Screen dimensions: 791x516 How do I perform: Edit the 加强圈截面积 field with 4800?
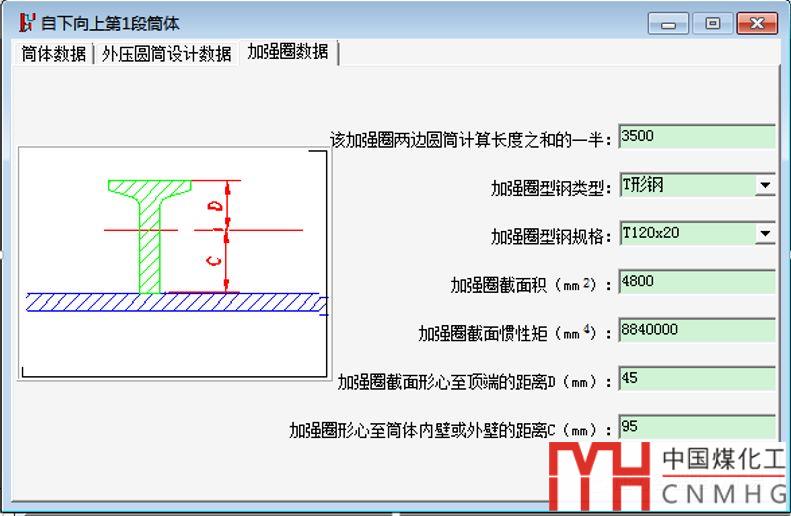(697, 281)
